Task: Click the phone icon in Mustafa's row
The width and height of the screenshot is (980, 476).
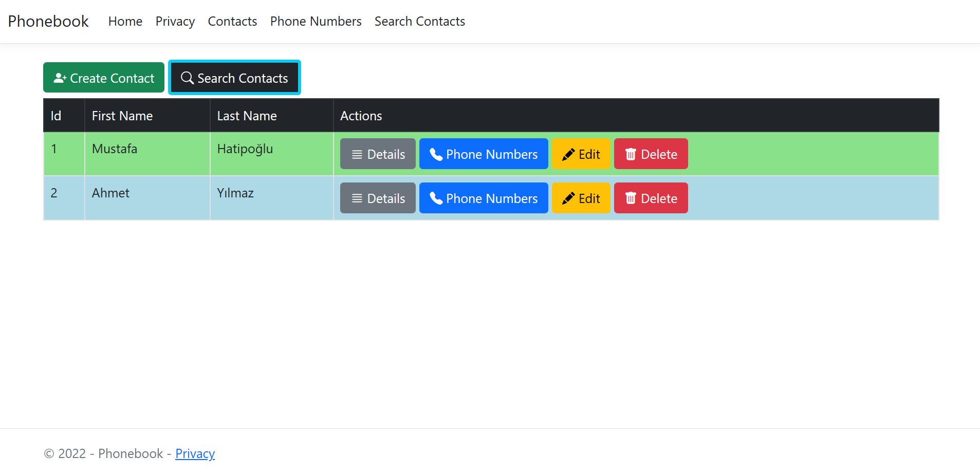Action: click(436, 154)
